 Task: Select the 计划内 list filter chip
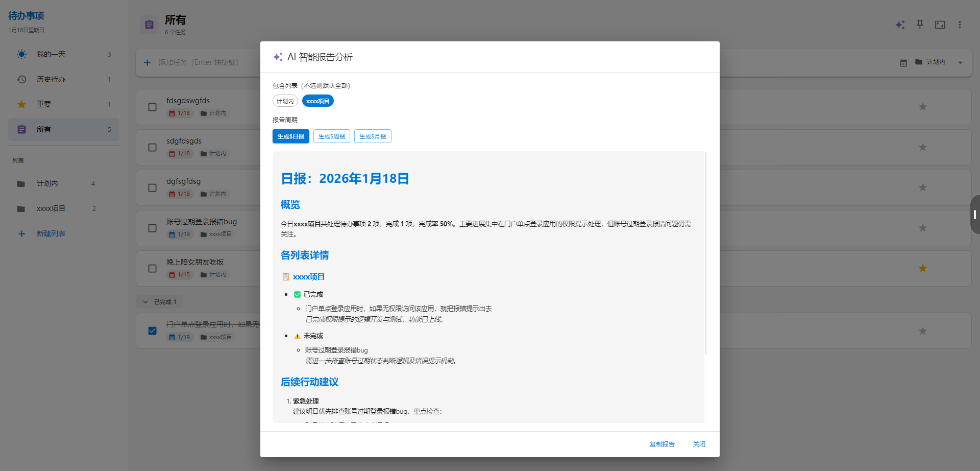(285, 101)
